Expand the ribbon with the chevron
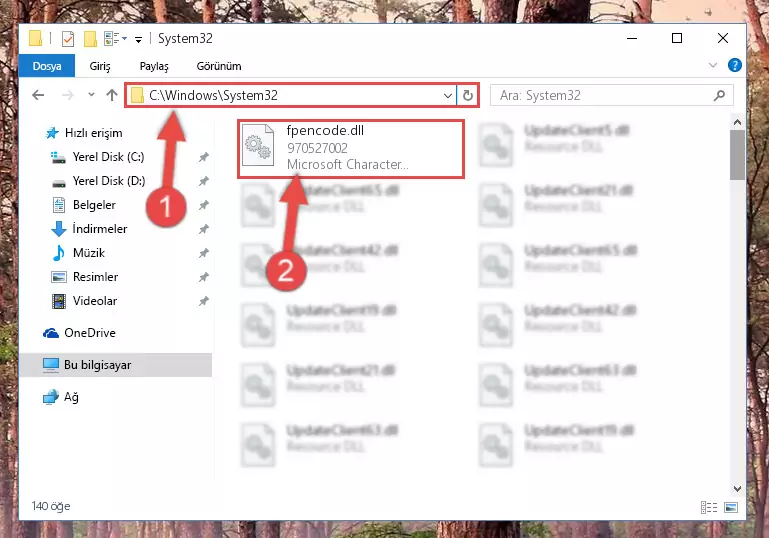 tap(713, 65)
